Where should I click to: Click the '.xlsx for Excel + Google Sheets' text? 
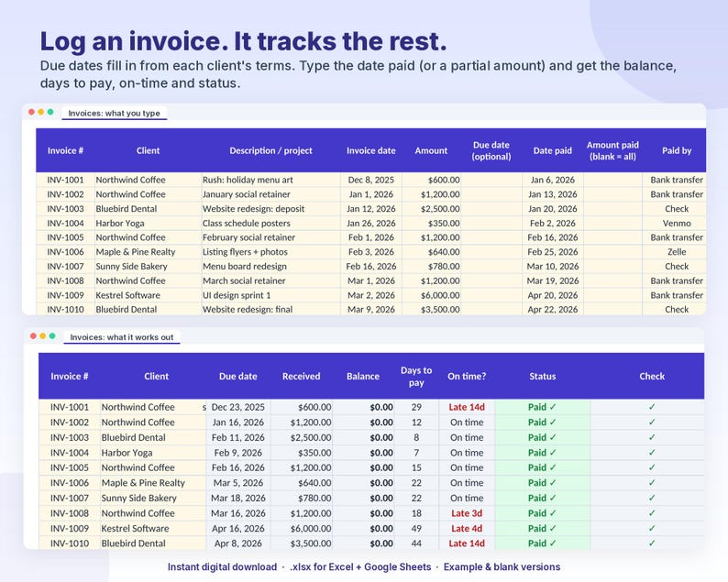pos(360,566)
